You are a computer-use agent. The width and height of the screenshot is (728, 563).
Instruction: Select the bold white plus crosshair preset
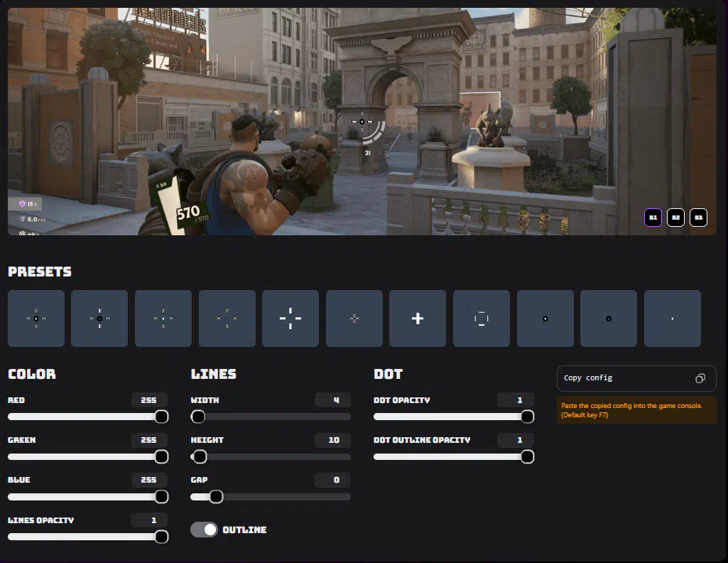point(418,318)
